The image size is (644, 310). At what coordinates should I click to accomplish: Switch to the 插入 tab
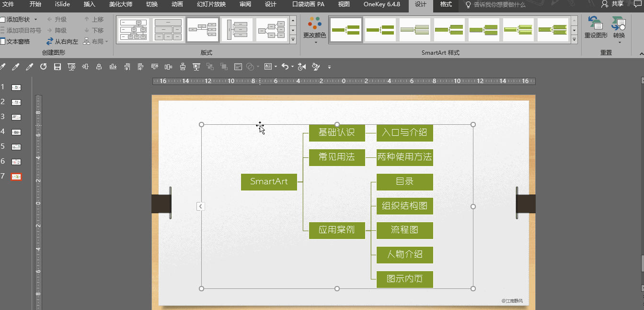[x=90, y=4]
